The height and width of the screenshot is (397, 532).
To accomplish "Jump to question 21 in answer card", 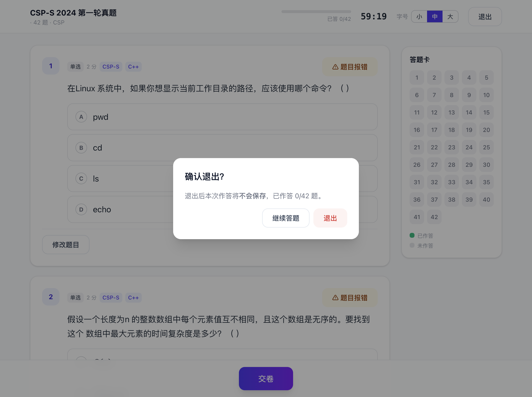I will click(417, 147).
